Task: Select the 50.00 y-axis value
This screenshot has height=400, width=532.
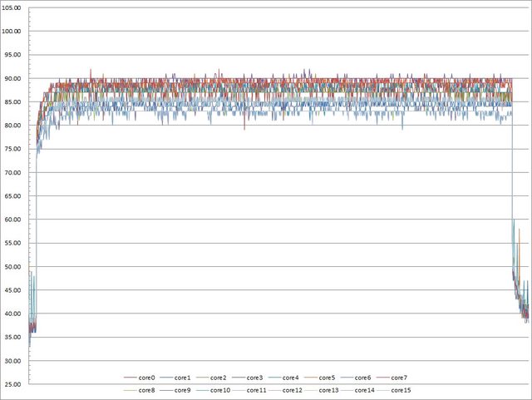Action: coord(14,268)
